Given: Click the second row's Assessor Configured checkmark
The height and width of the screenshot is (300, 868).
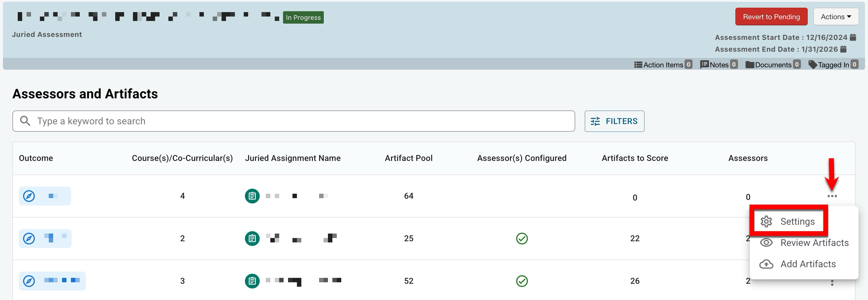Looking at the screenshot, I should [x=522, y=238].
